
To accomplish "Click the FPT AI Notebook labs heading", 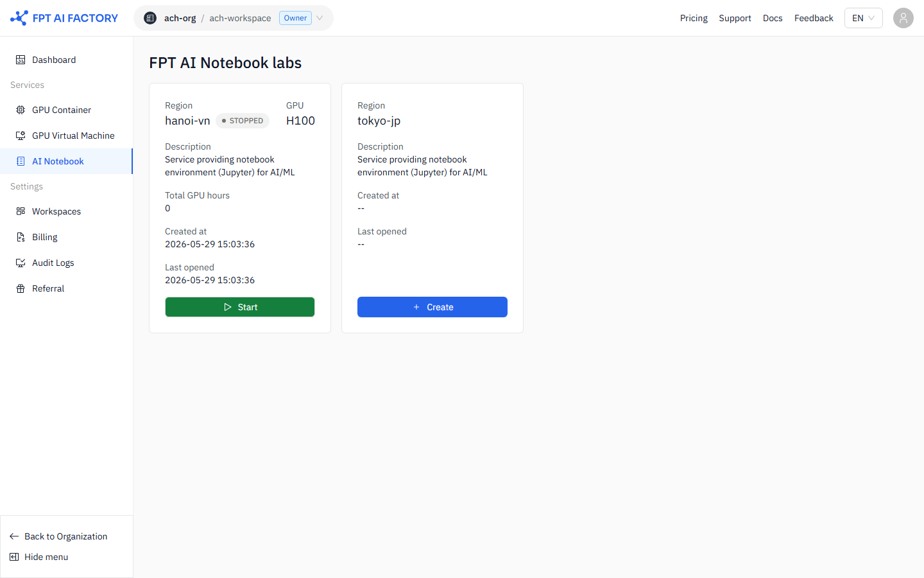I will (225, 63).
